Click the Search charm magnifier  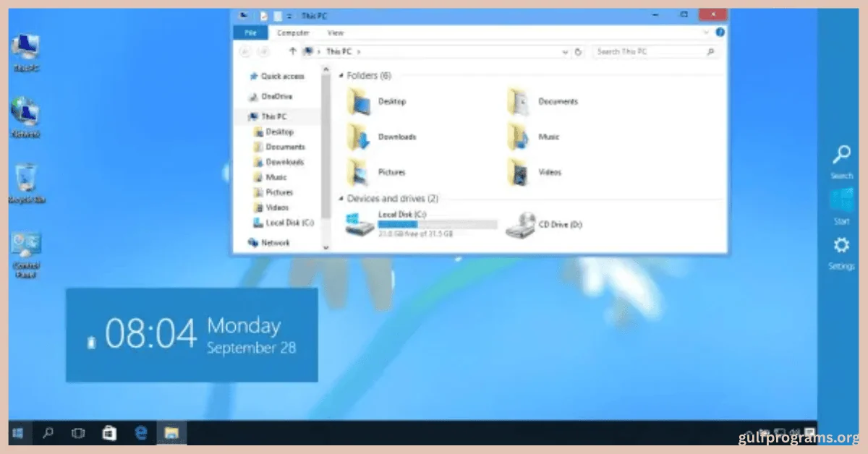point(841,155)
